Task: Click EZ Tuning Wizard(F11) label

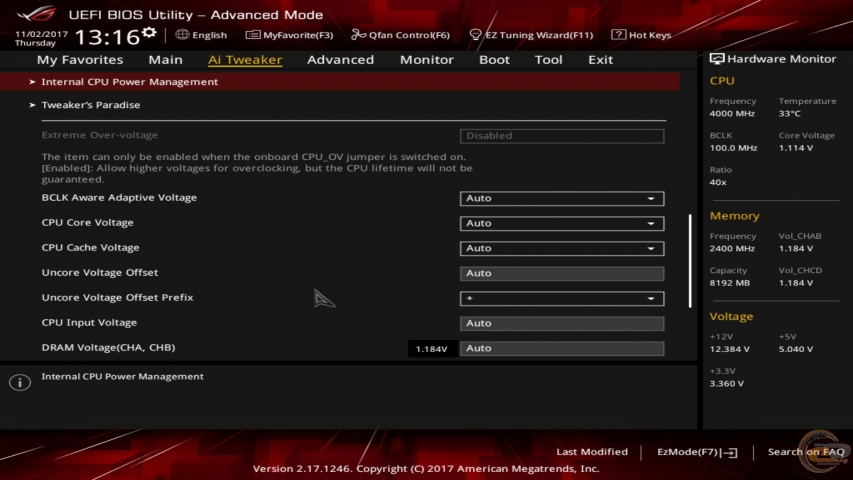Action: pos(539,35)
